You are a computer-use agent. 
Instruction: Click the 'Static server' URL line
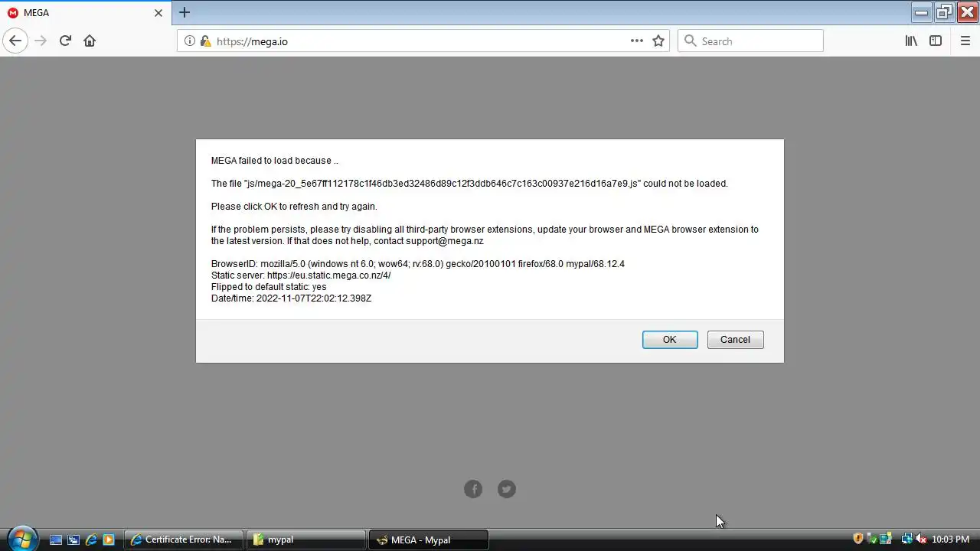pos(301,275)
